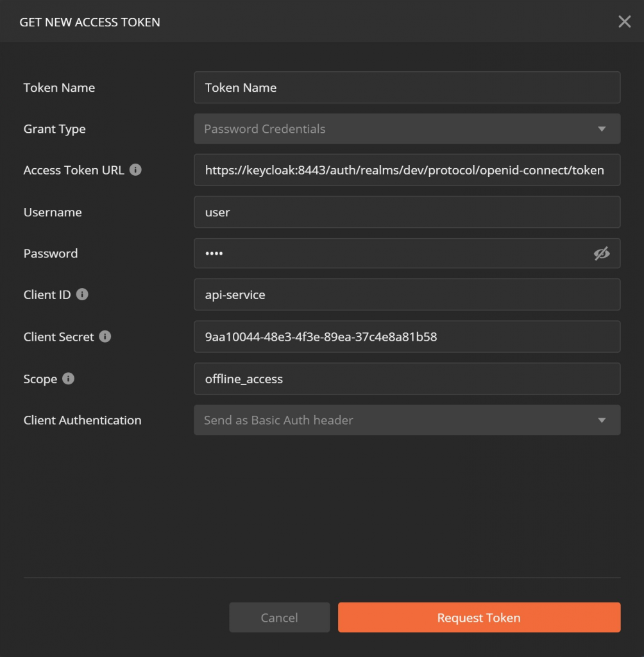
Task: Click the Username field containing user
Action: (407, 212)
